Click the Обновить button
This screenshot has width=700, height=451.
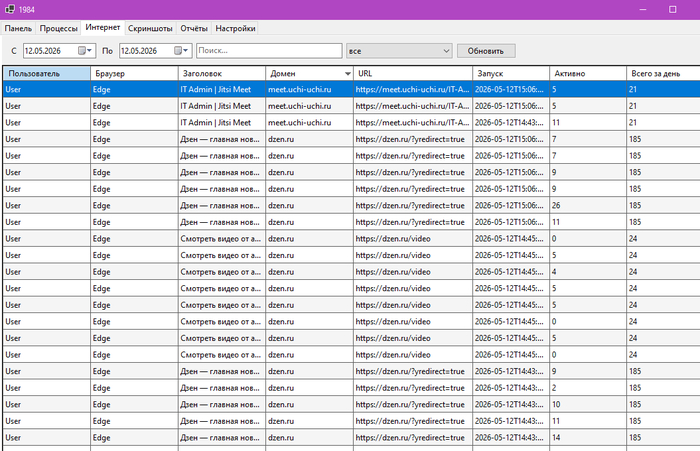486,51
